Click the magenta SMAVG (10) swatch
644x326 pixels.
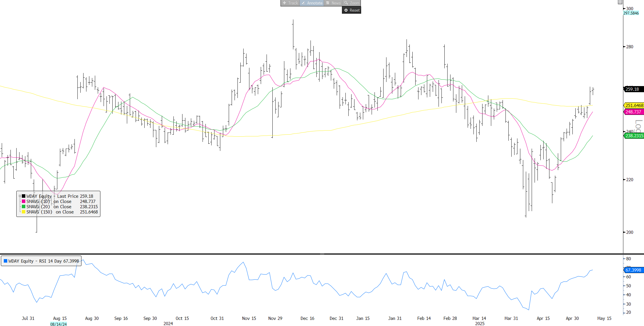[x=24, y=201]
